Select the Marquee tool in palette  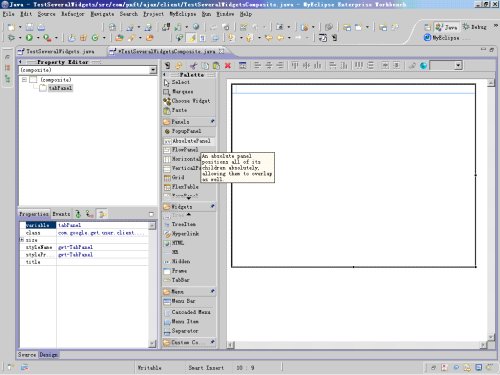coord(179,91)
